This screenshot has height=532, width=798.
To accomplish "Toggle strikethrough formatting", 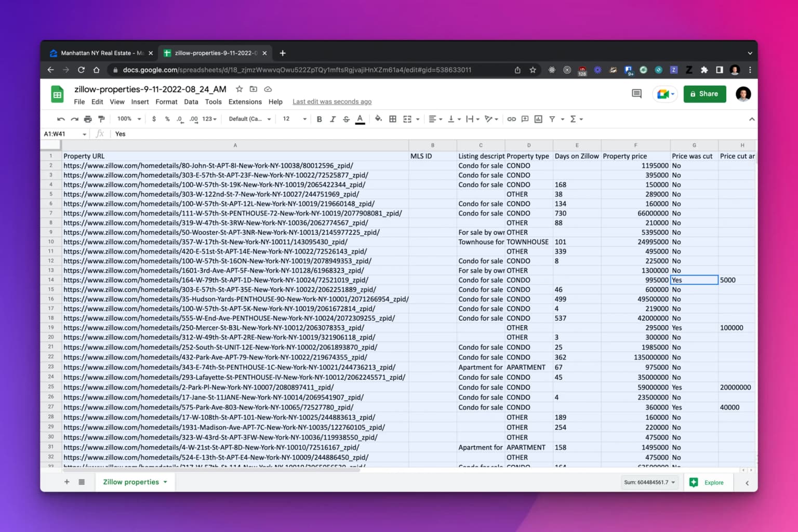I will coord(347,119).
